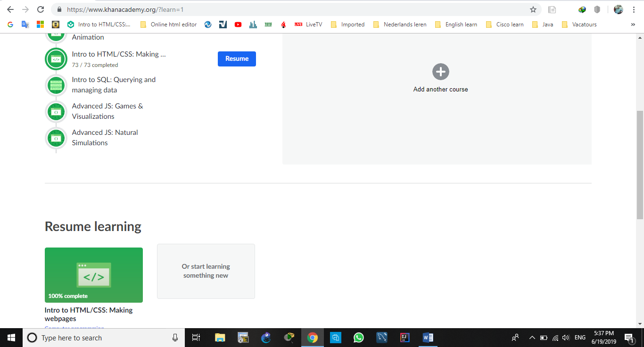Image resolution: width=644 pixels, height=347 pixels.
Task: Open the Imported bookmarks folder
Action: click(x=348, y=25)
